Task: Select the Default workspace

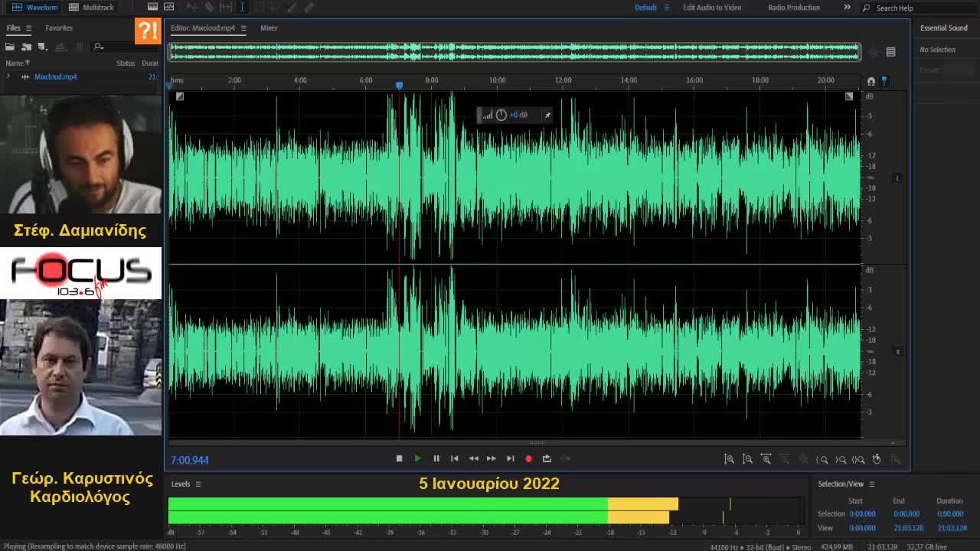Action: [x=645, y=8]
